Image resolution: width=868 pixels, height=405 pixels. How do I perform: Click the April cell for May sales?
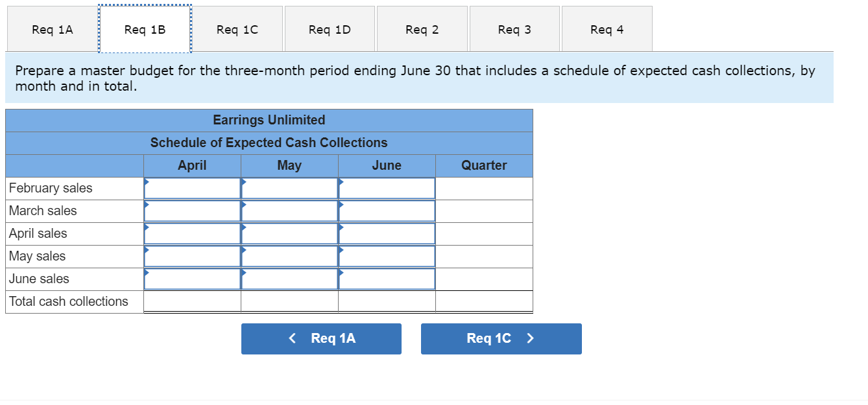point(191,256)
